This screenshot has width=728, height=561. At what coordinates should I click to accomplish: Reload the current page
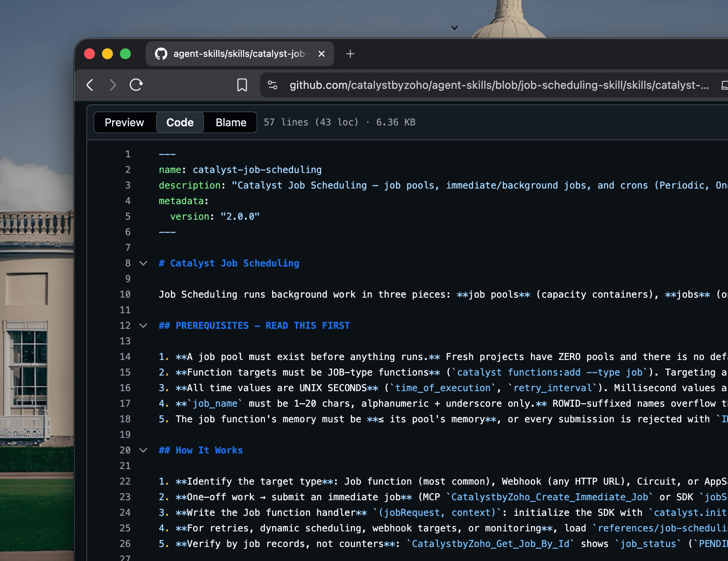pos(136,85)
